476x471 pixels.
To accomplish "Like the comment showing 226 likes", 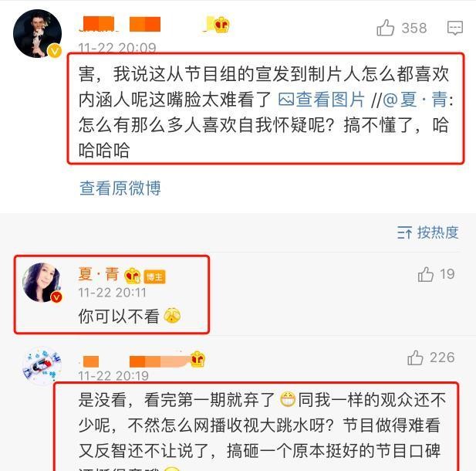I will pyautogui.click(x=415, y=357).
